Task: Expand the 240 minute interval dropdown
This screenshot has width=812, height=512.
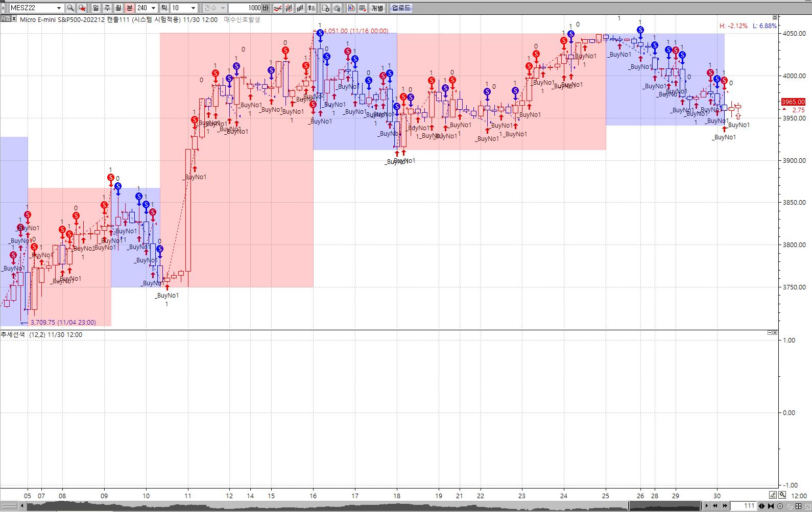Action: 153,8
